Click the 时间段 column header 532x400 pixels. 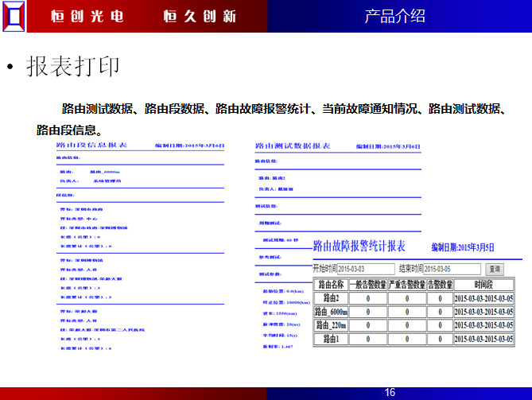click(483, 285)
